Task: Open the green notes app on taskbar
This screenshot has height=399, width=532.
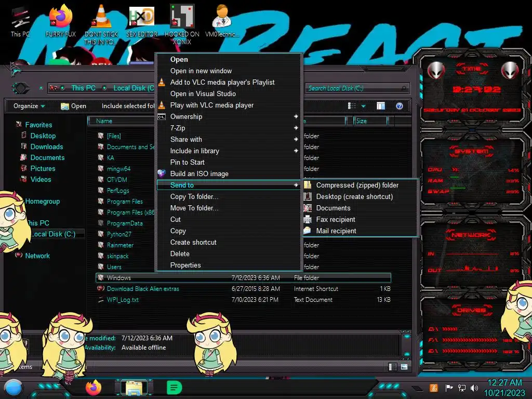Action: coord(174,388)
